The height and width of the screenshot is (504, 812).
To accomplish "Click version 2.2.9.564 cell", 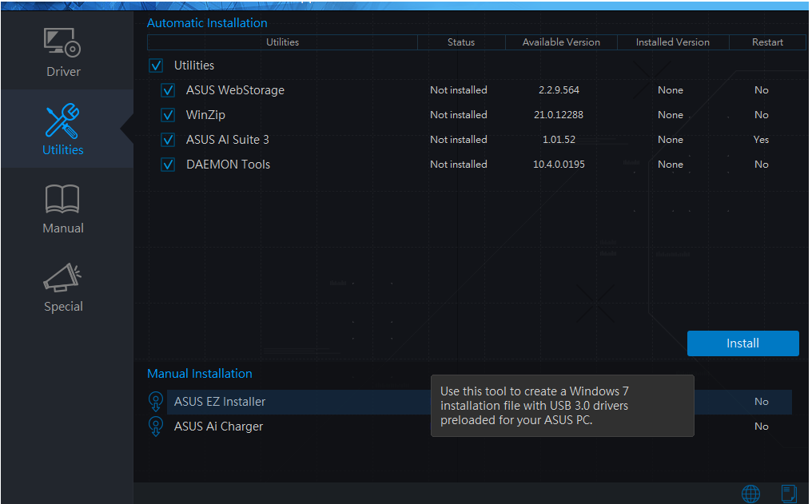I will [559, 90].
